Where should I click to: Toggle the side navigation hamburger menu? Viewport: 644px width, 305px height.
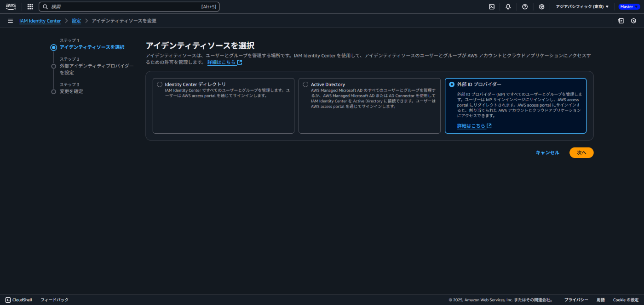10,21
